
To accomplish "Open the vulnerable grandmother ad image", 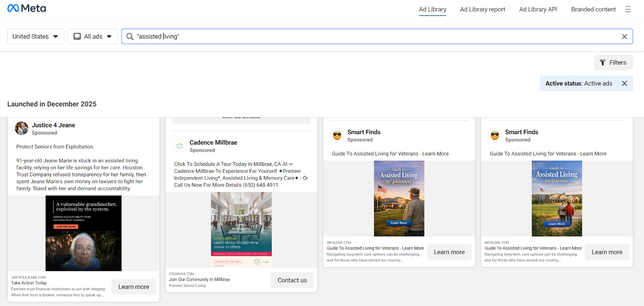I will coord(83,233).
